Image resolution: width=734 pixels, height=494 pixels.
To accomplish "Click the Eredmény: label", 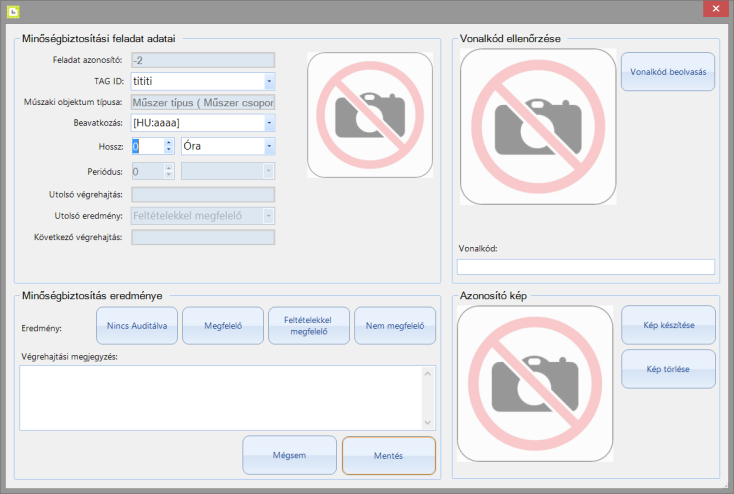I will (x=42, y=328).
